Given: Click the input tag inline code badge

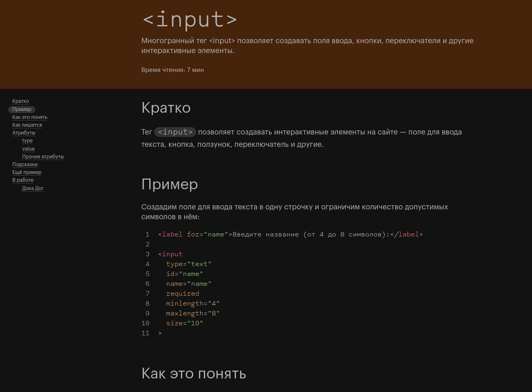Looking at the screenshot, I should click(x=175, y=132).
